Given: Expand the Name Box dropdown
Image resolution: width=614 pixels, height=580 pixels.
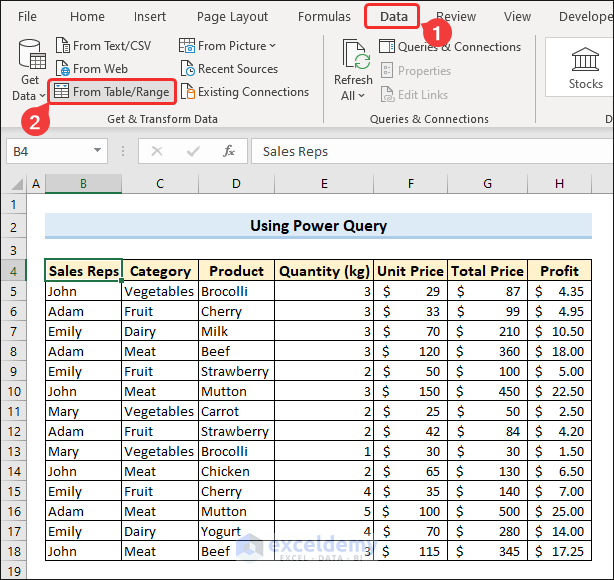Looking at the screenshot, I should (97, 151).
